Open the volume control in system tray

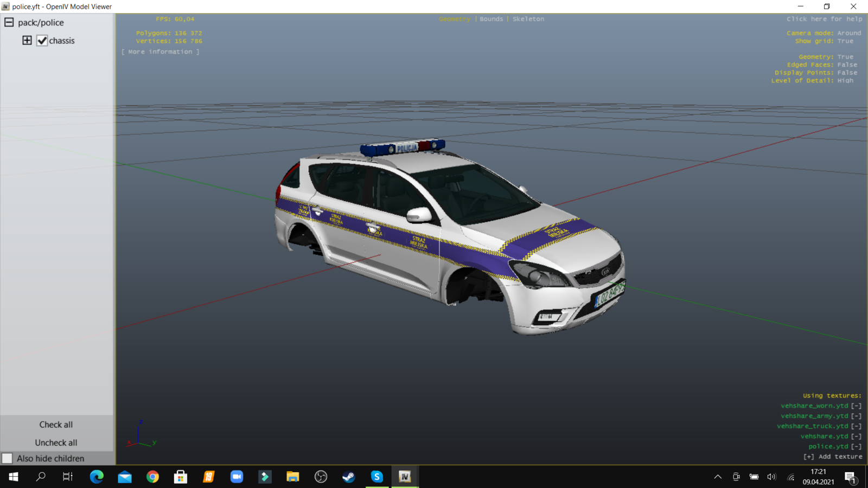pos(771,477)
